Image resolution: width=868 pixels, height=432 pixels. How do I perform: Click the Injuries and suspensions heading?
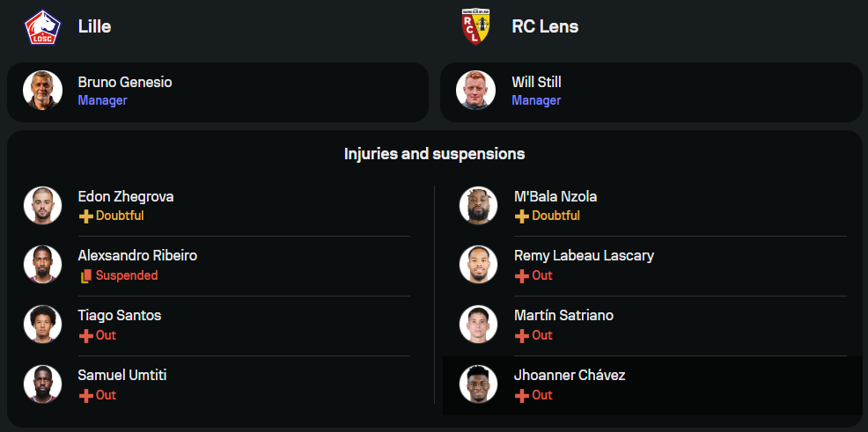[434, 154]
